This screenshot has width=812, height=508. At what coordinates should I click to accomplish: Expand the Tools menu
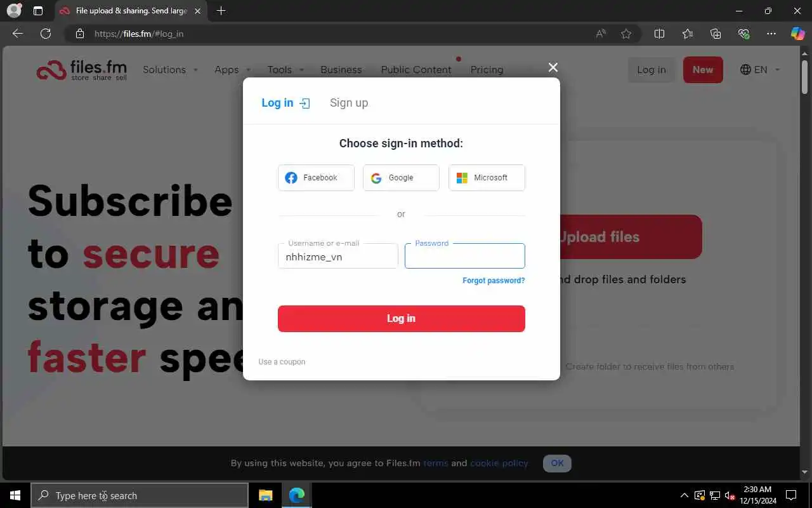click(285, 70)
